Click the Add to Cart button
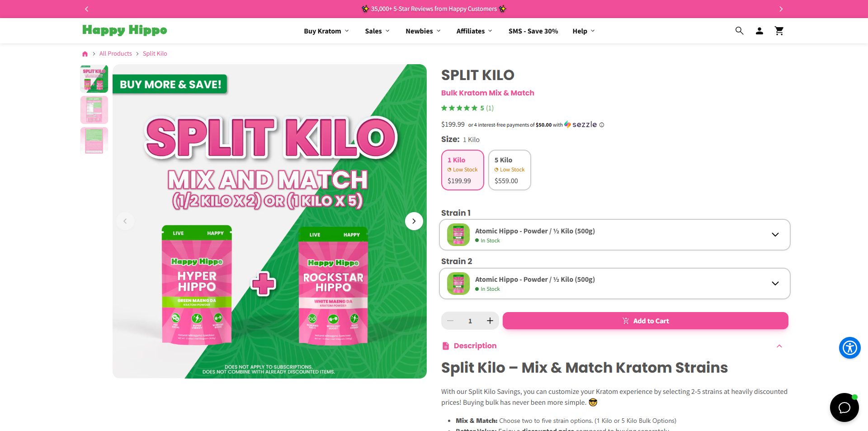 click(645, 321)
